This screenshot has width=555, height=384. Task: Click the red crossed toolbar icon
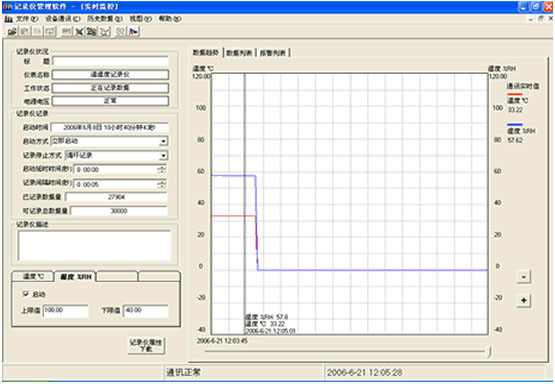tap(104, 31)
